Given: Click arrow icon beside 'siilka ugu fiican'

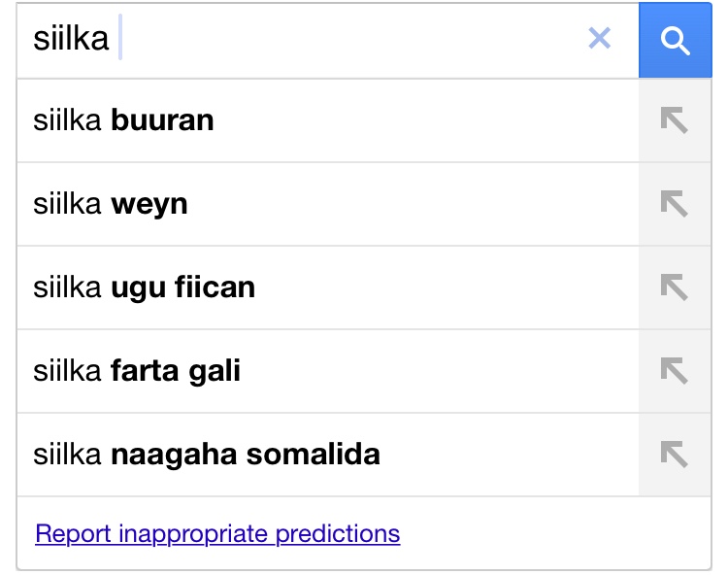Looking at the screenshot, I should pyautogui.click(x=675, y=287).
